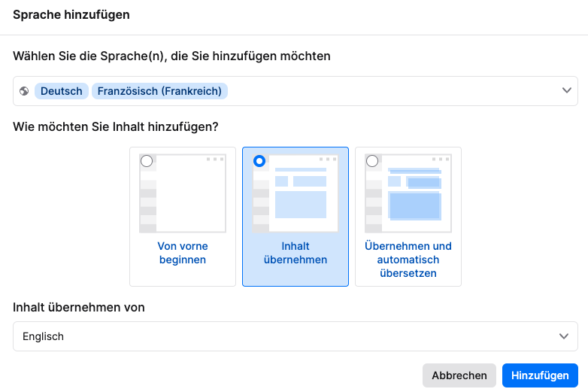Open the 'Englisch' source language dropdown
The image size is (588, 392).
coord(286,336)
